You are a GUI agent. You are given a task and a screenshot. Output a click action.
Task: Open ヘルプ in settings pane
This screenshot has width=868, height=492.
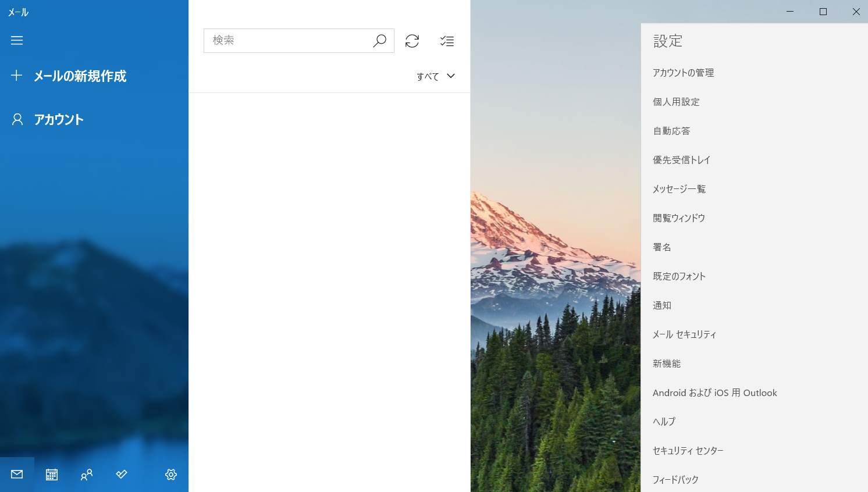click(x=755, y=422)
